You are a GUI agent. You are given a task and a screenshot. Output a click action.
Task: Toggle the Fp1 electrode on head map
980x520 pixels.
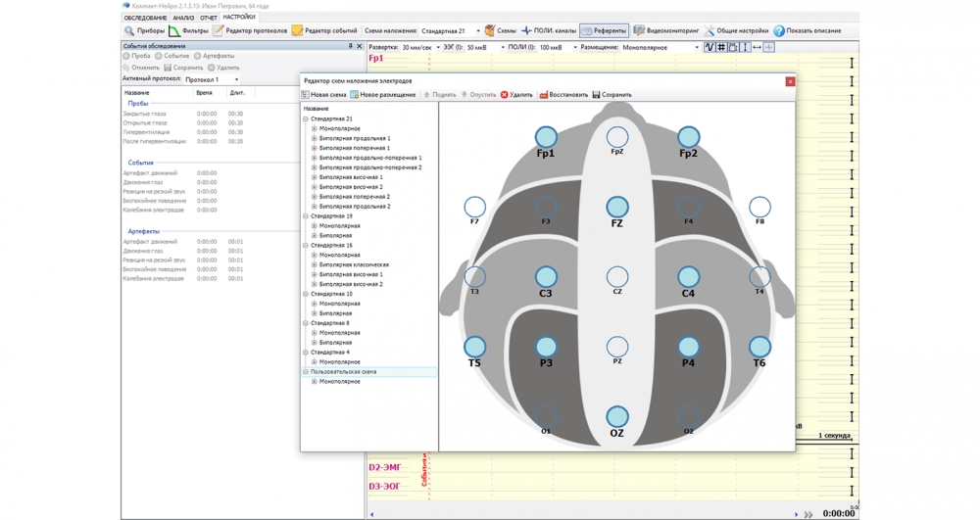pos(546,137)
